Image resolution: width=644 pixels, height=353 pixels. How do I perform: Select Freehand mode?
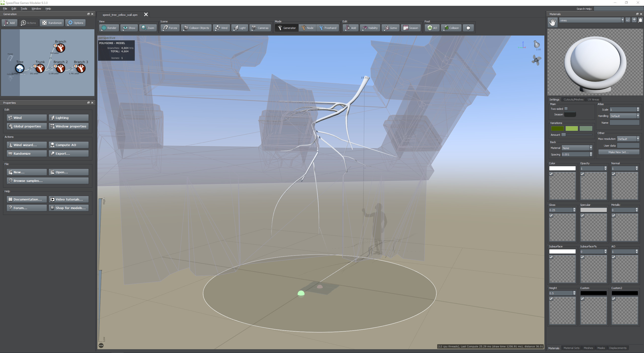pos(328,28)
